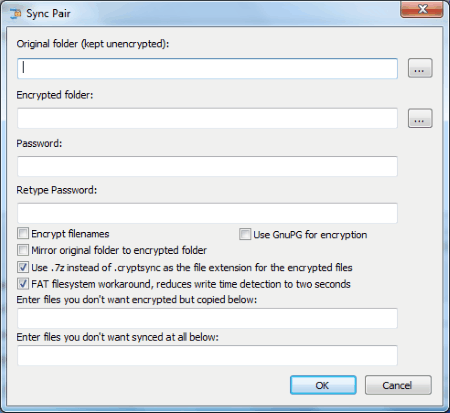Image resolution: width=450 pixels, height=413 pixels.
Task: Browse for the original folder
Action: click(x=420, y=68)
